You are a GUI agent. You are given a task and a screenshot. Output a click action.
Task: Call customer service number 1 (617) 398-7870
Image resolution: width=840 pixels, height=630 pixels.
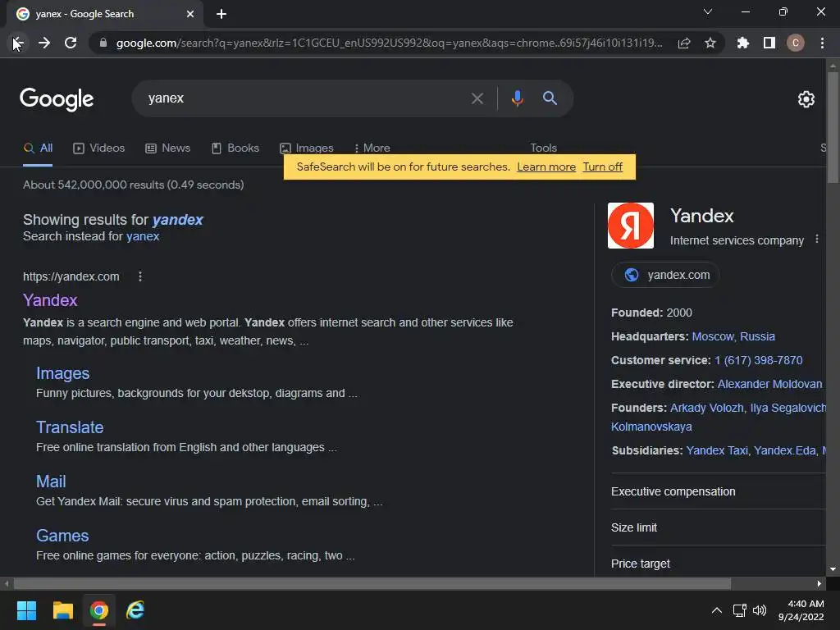pyautogui.click(x=759, y=361)
